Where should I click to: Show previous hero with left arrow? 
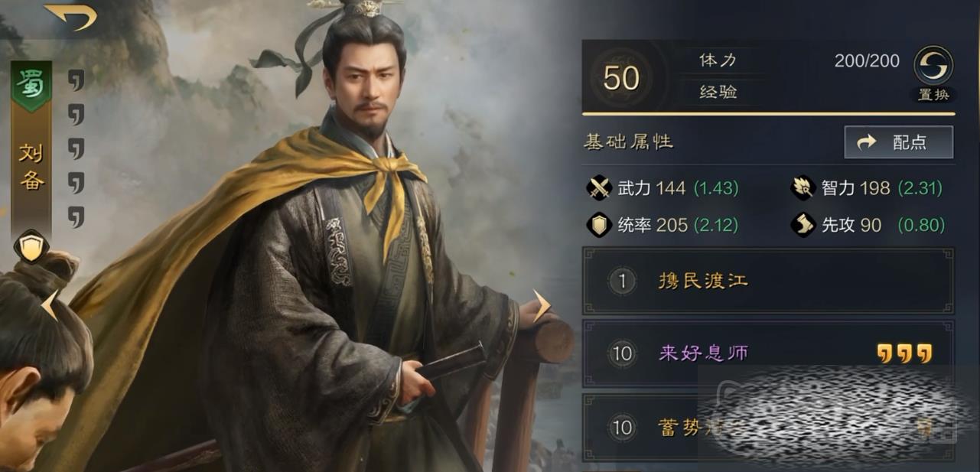pyautogui.click(x=50, y=304)
